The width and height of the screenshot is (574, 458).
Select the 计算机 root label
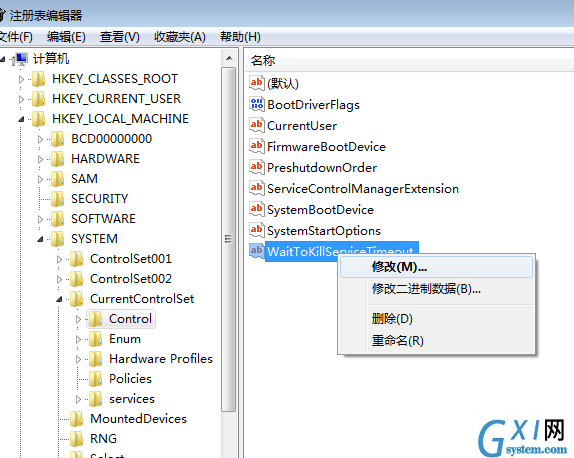click(x=51, y=59)
